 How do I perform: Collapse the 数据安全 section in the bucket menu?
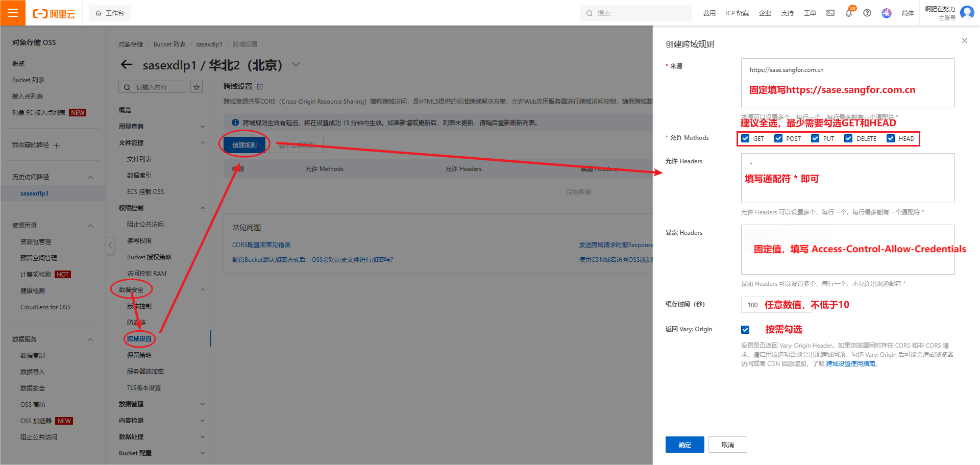(x=203, y=290)
